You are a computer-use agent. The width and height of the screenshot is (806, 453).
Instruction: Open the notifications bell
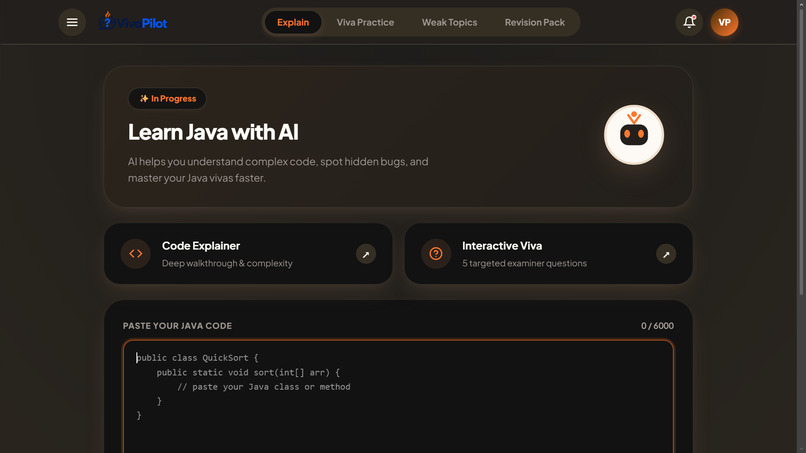(689, 22)
